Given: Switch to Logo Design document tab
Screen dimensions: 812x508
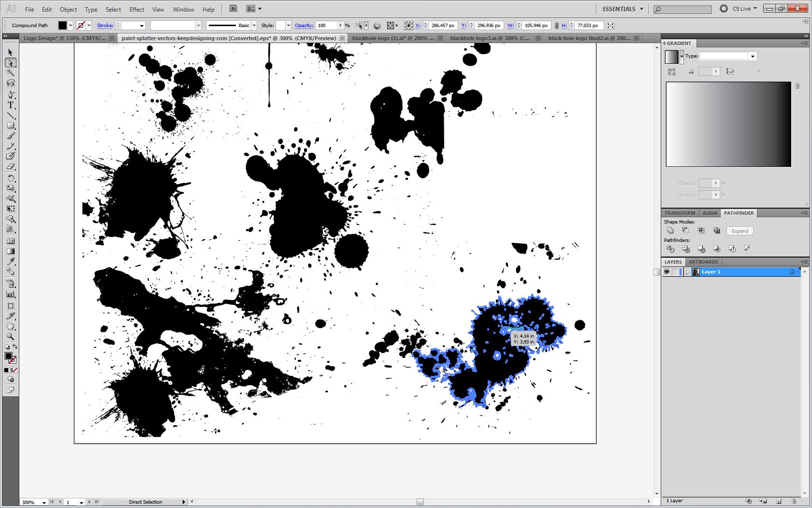Looking at the screenshot, I should (x=64, y=38).
